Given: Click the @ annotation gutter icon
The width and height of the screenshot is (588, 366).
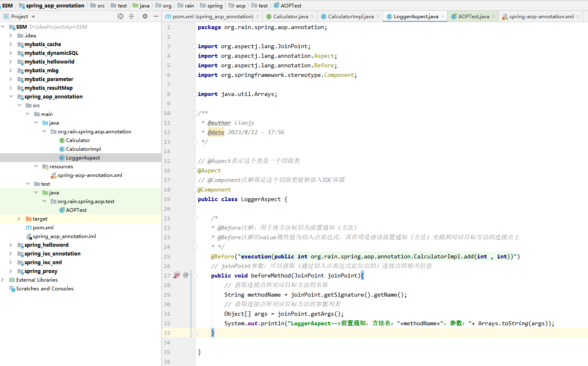Looking at the screenshot, I should (186, 275).
